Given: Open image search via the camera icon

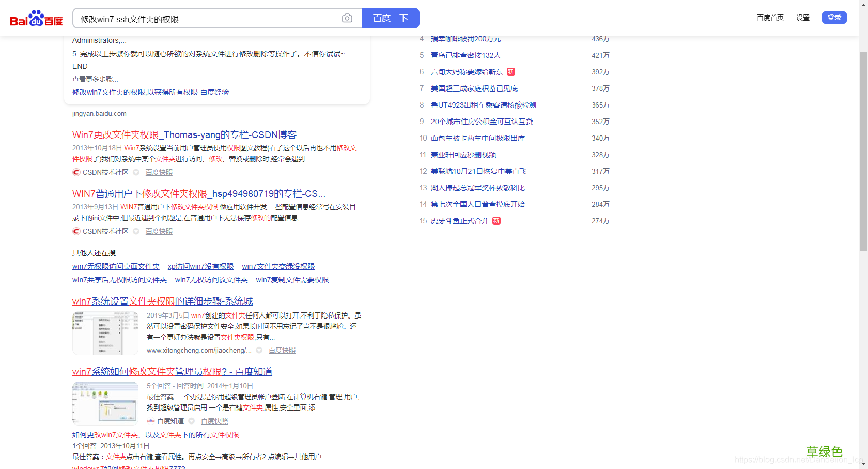Looking at the screenshot, I should [347, 18].
